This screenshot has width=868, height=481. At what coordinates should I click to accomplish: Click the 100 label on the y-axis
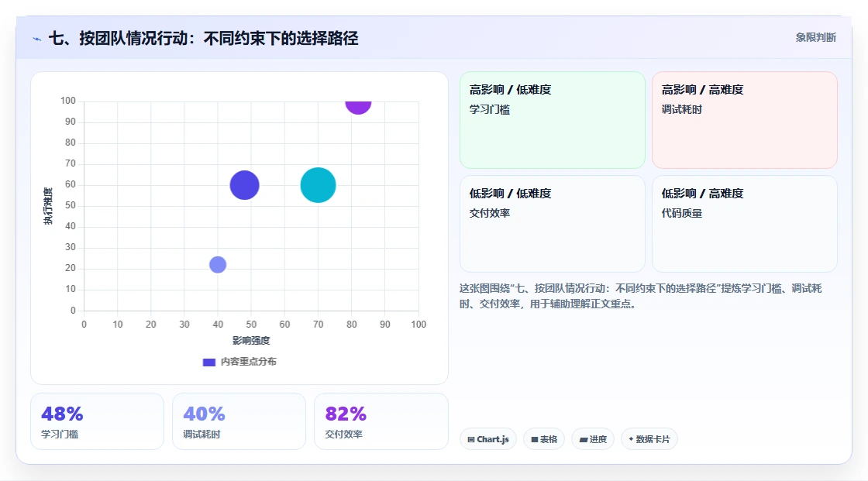click(68, 101)
